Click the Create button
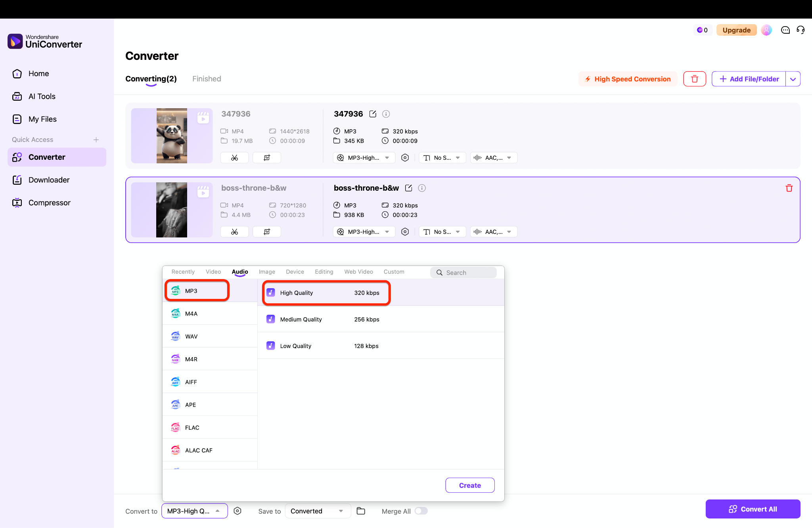This screenshot has height=528, width=812. [x=470, y=485]
